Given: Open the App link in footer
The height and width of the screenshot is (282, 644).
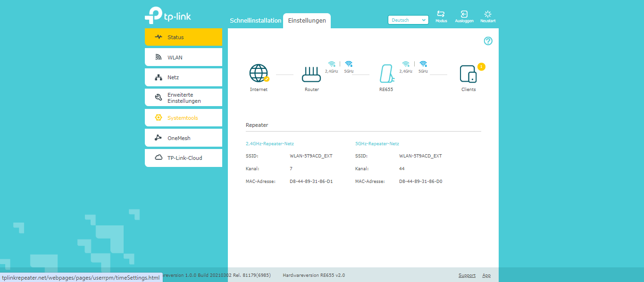Looking at the screenshot, I should click(x=486, y=275).
